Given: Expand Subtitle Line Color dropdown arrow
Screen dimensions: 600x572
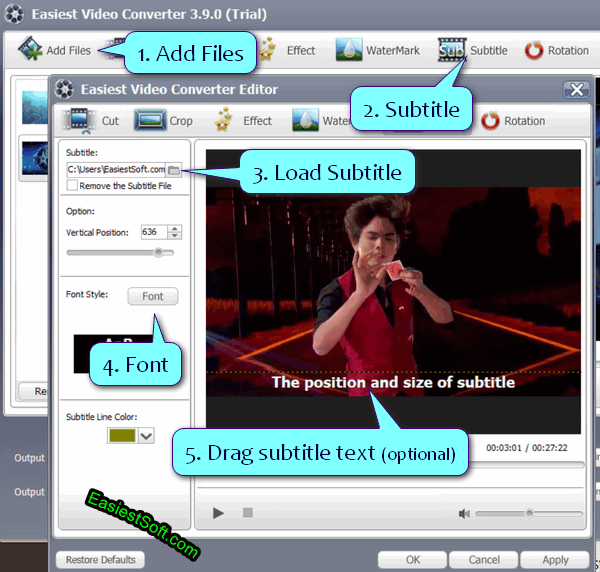Looking at the screenshot, I should click(146, 436).
